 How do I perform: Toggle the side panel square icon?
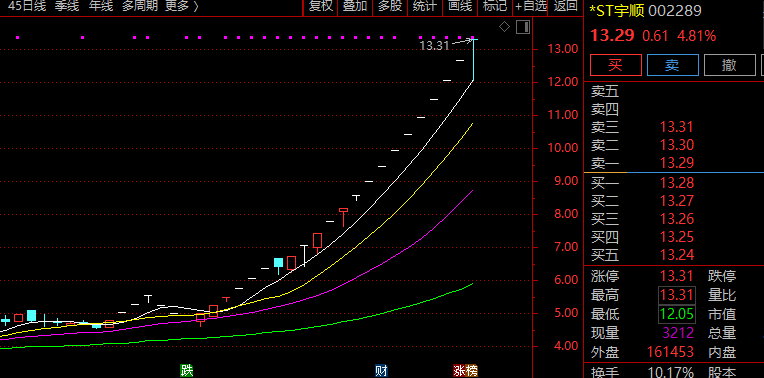(523, 27)
